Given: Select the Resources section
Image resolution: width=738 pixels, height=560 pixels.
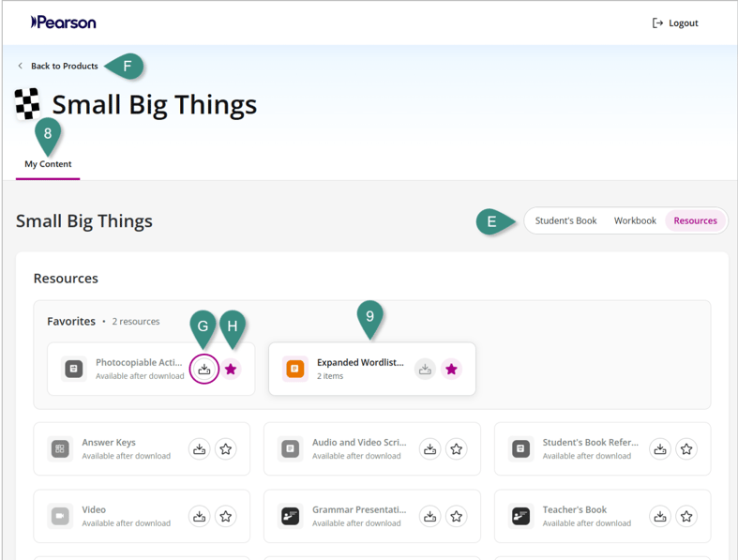Looking at the screenshot, I should pos(695,221).
